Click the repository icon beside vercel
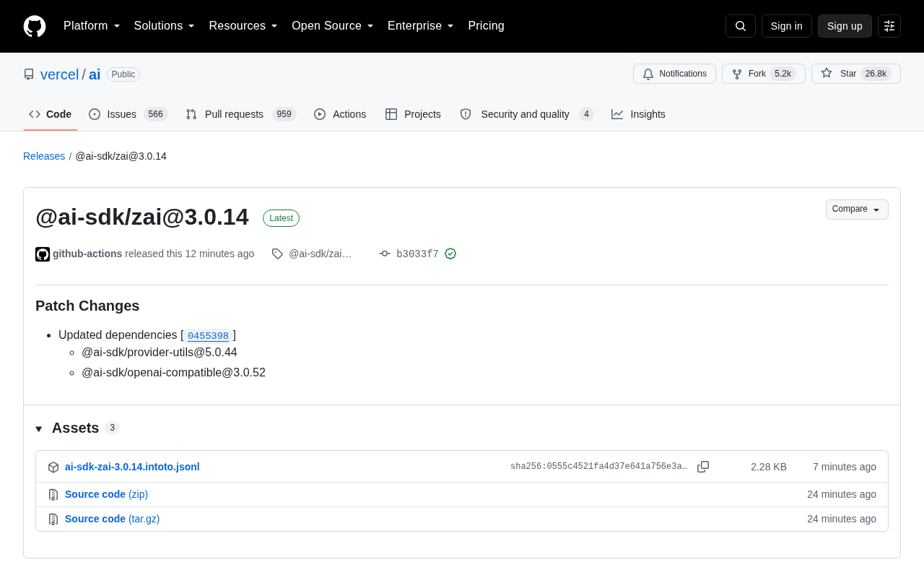This screenshot has width=924, height=578. point(29,74)
